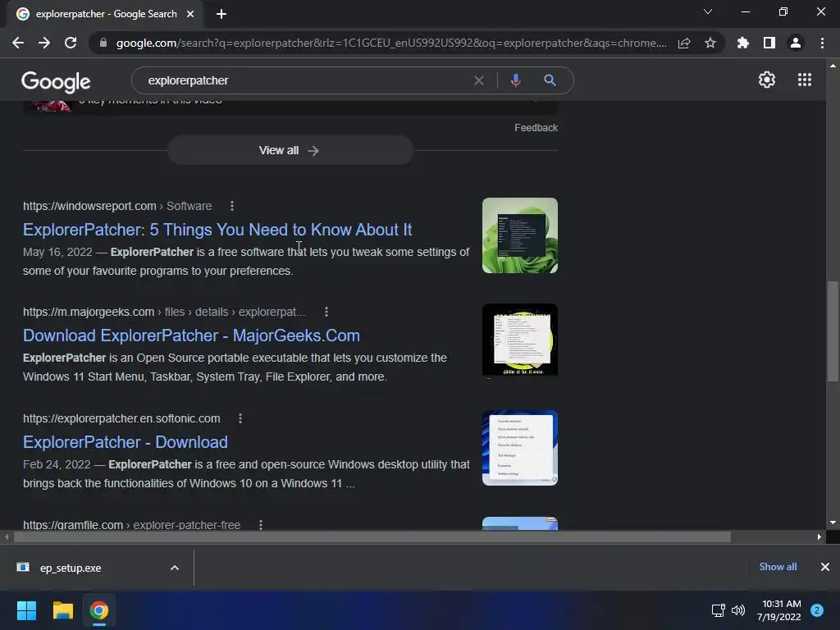Open the Chrome side panel

[x=769, y=43]
